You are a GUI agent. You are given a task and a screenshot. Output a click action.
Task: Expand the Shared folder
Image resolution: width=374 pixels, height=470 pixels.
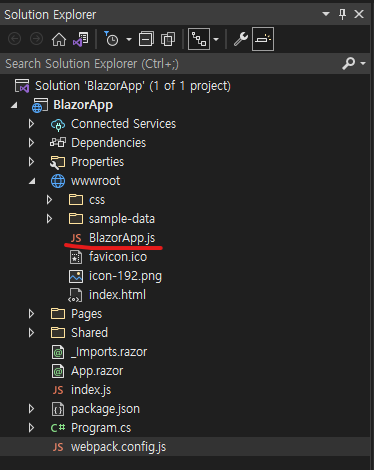pos(31,333)
